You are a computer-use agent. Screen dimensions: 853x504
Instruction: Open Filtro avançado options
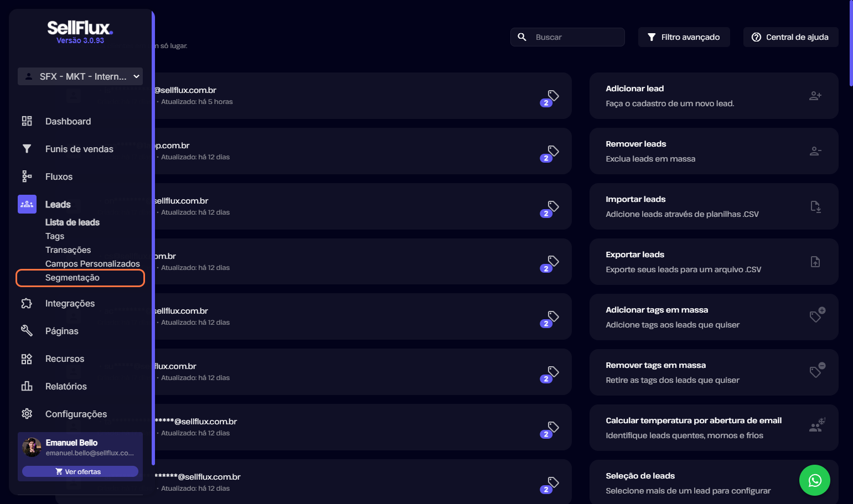click(684, 37)
